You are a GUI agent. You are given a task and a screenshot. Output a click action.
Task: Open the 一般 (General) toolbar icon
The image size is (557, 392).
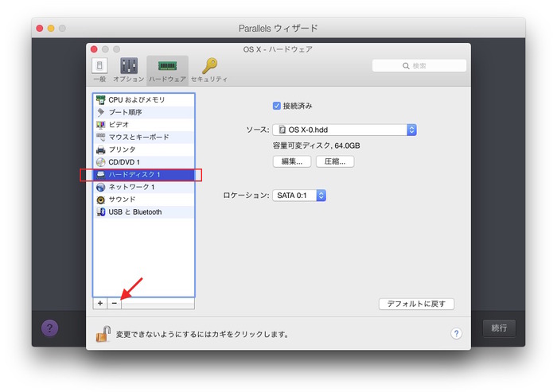coord(99,65)
